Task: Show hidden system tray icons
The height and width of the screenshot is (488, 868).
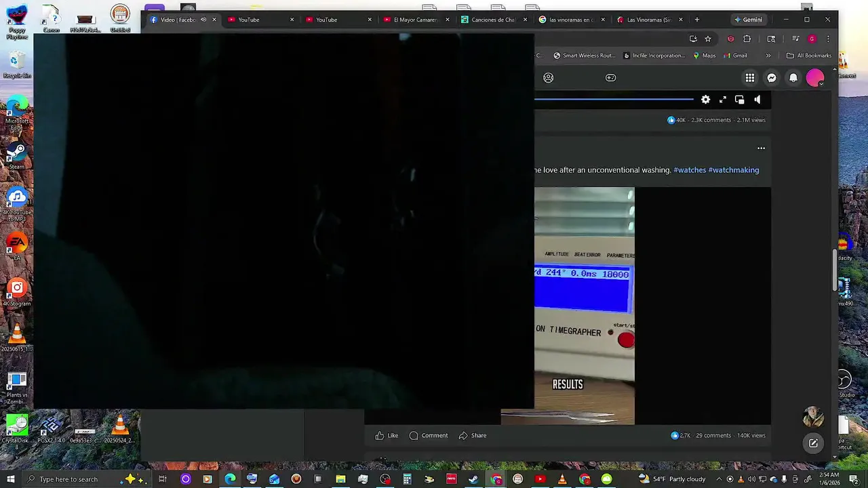Action: click(719, 479)
